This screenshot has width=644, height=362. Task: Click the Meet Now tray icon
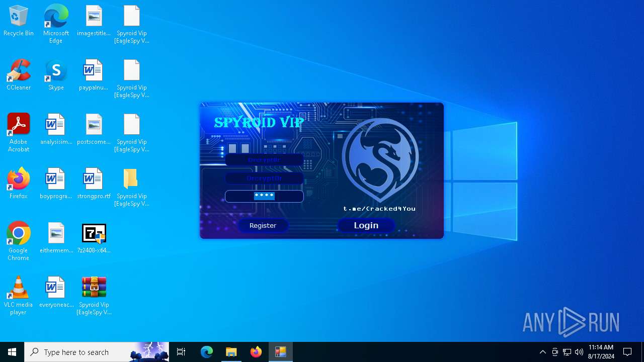click(x=555, y=352)
